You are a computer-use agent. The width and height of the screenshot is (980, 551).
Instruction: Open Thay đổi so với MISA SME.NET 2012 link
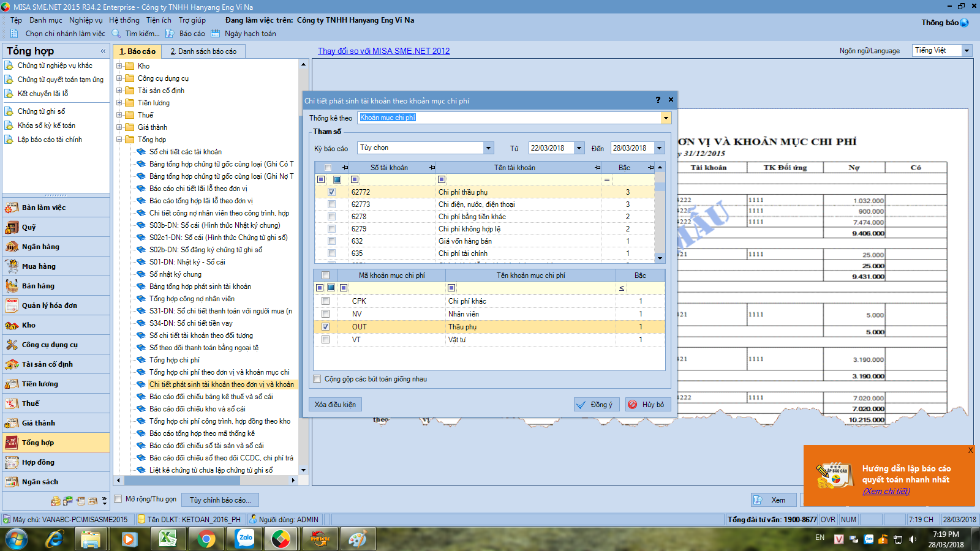click(384, 51)
